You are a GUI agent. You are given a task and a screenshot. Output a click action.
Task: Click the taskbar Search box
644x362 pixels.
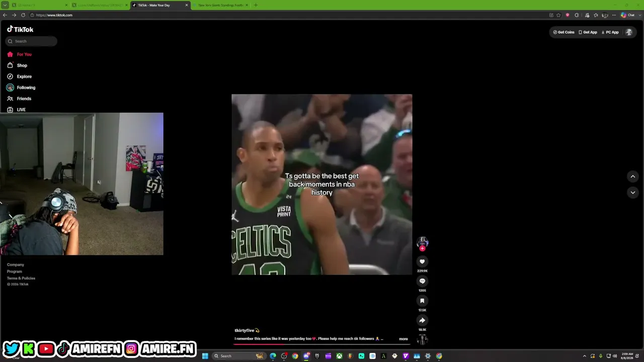click(x=239, y=356)
